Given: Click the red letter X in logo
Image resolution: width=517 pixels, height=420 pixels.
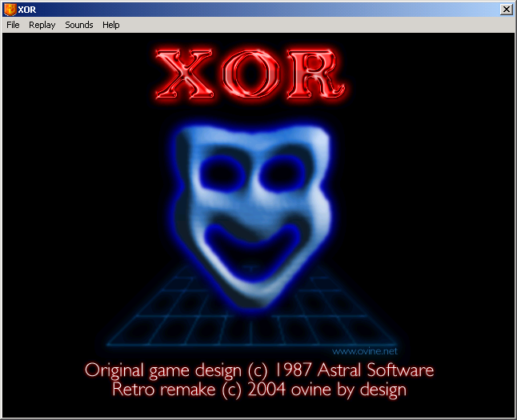Looking at the screenshot, I should coord(187,74).
